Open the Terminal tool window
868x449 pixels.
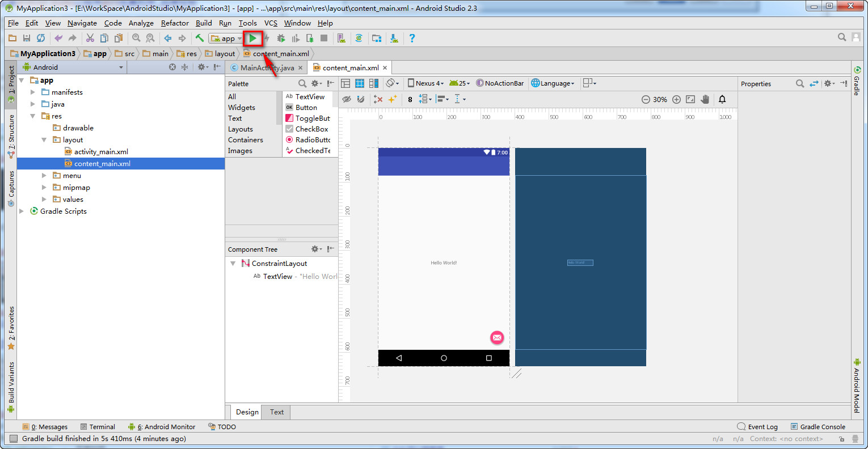[98, 427]
